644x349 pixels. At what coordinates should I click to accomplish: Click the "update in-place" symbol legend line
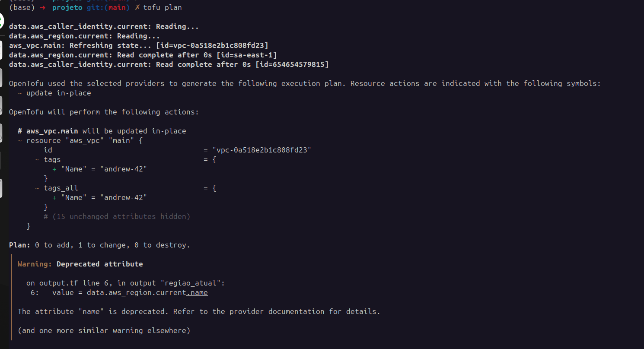(58, 93)
